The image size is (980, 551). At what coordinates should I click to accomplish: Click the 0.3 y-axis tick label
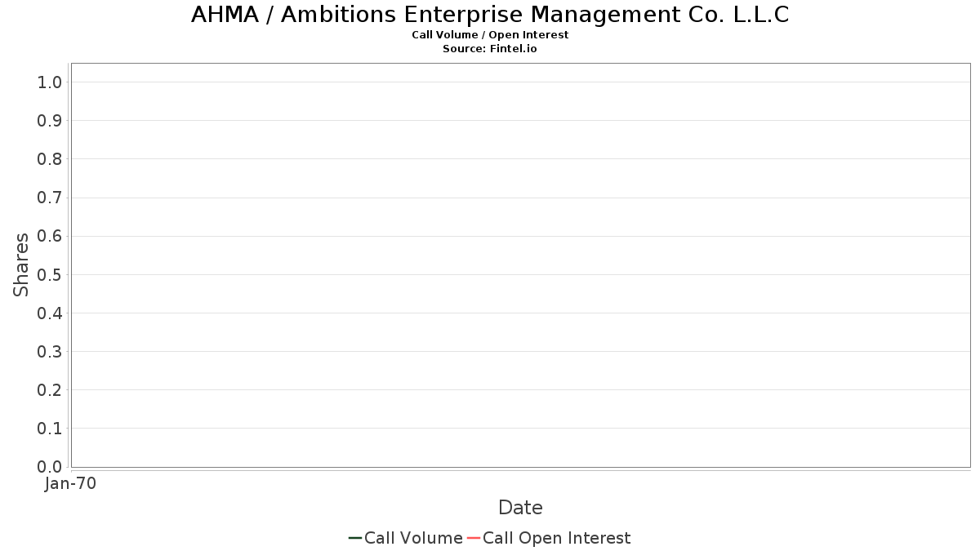(50, 352)
